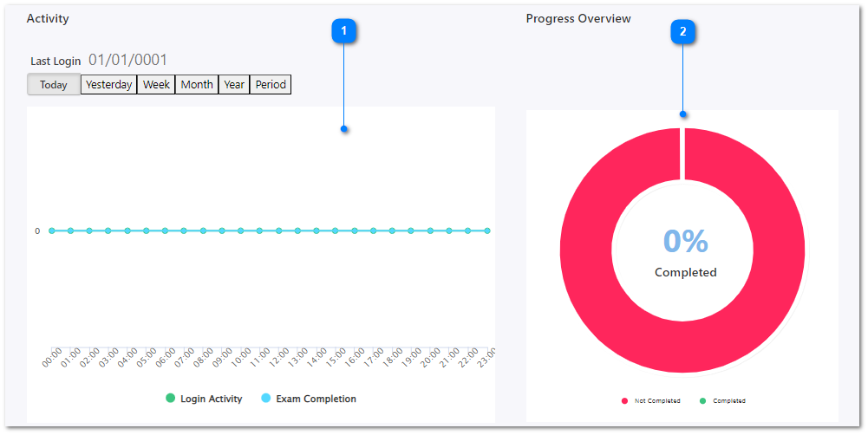Click the Activity section heading
Screen dimensions: 868x435
(48, 18)
